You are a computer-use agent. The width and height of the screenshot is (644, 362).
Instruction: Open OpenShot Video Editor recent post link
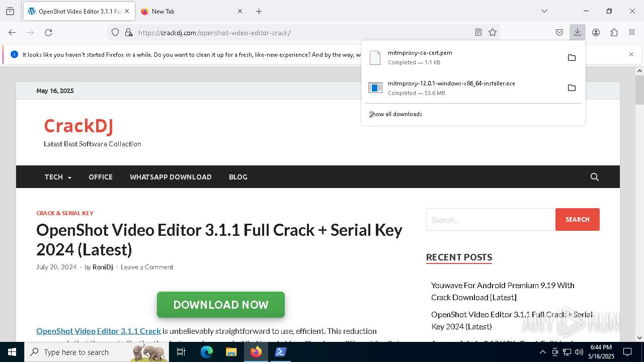[x=512, y=320]
